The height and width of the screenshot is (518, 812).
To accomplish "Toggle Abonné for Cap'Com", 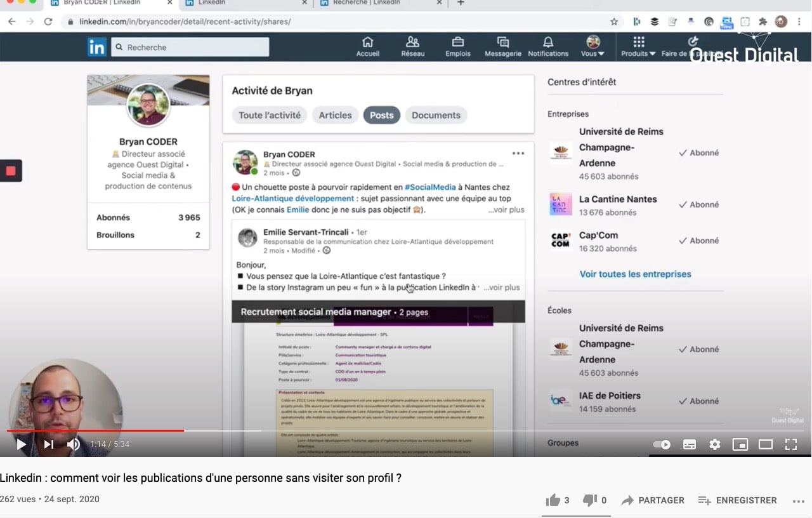I will [699, 241].
